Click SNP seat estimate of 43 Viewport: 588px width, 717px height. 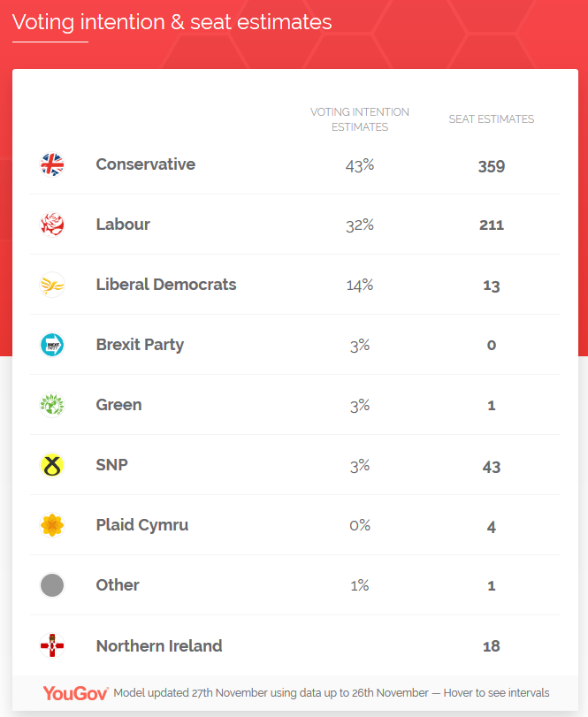491,466
